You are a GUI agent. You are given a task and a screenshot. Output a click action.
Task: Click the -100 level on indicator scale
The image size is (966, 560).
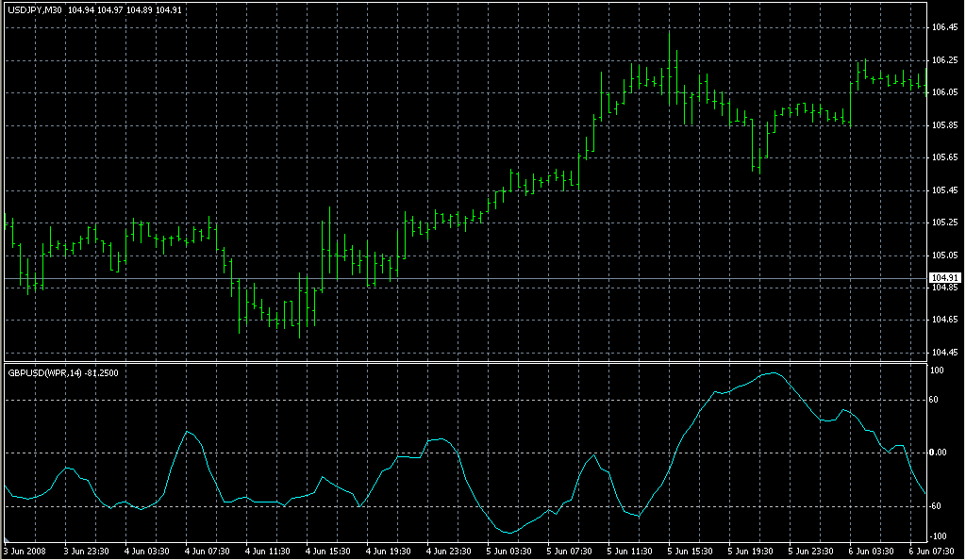click(938, 536)
